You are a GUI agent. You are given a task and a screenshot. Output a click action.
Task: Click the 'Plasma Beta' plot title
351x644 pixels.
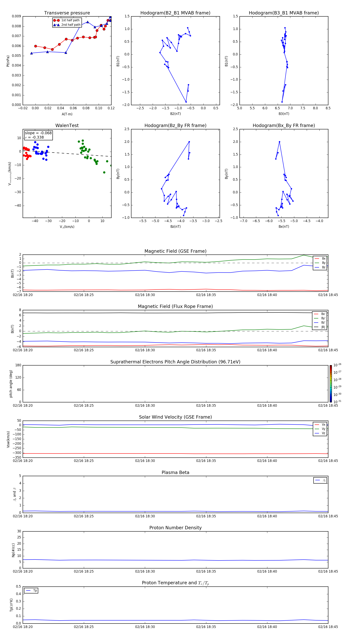click(x=175, y=472)
